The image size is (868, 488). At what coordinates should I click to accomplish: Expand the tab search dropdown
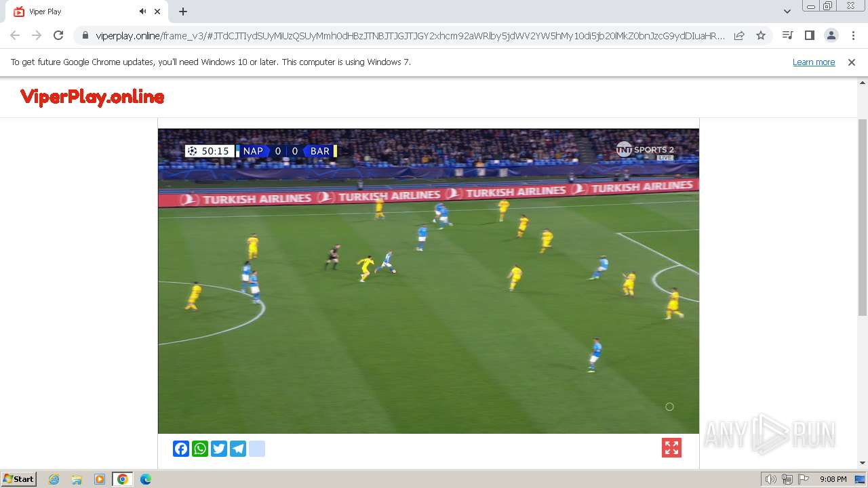787,12
